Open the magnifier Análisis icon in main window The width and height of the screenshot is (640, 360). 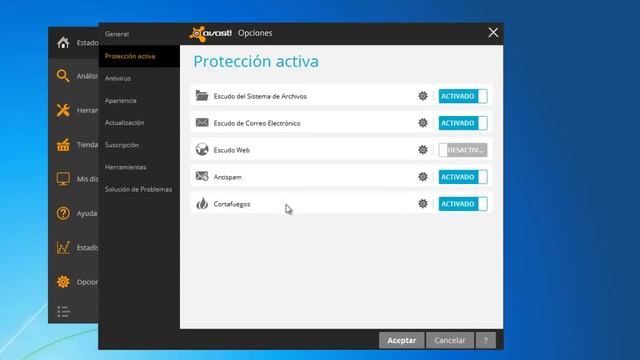(63, 76)
